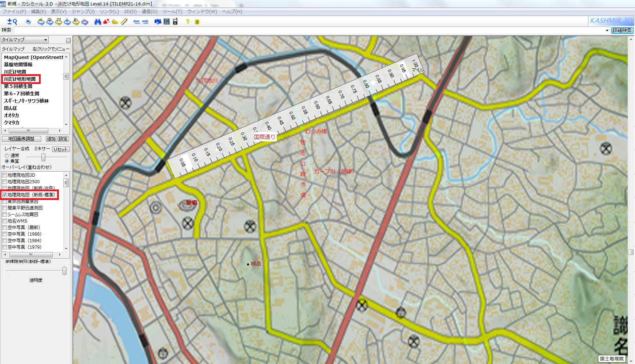Open the color palette tool
The image size is (635, 364).
pos(115,22)
